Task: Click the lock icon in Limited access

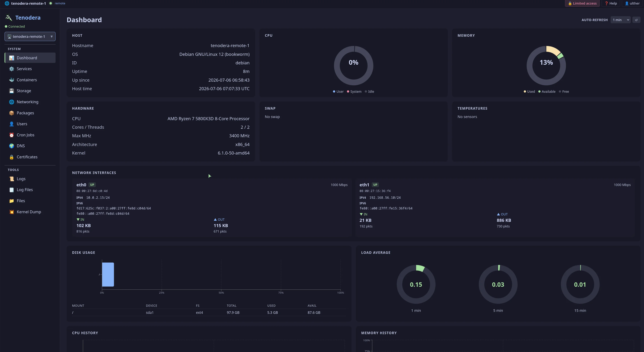Action: (x=570, y=3)
